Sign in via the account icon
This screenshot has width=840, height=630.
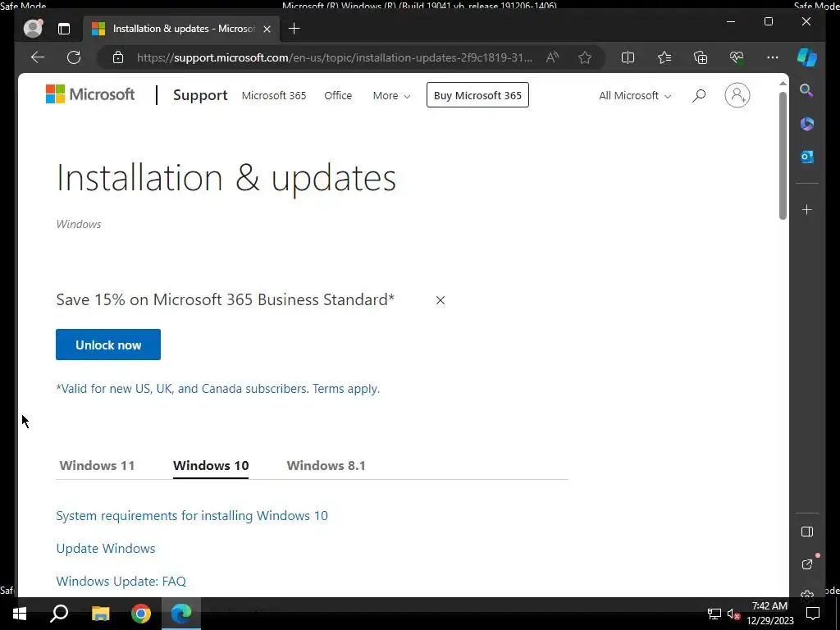click(737, 95)
